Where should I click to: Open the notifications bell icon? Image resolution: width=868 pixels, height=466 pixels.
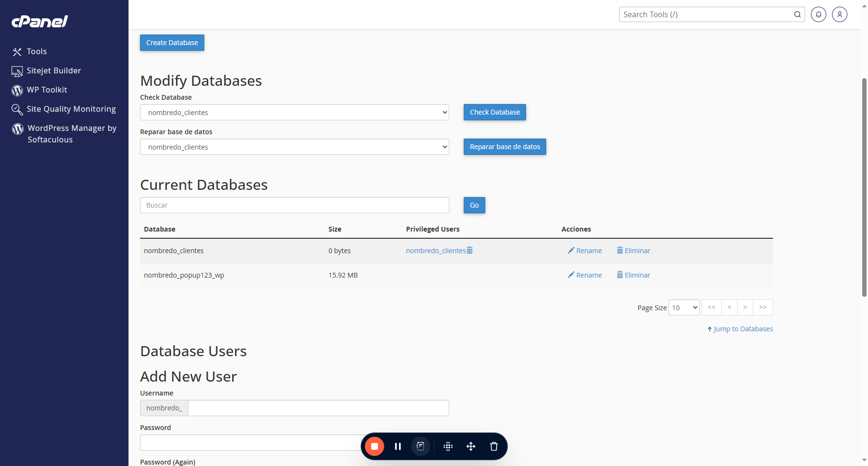click(x=819, y=14)
